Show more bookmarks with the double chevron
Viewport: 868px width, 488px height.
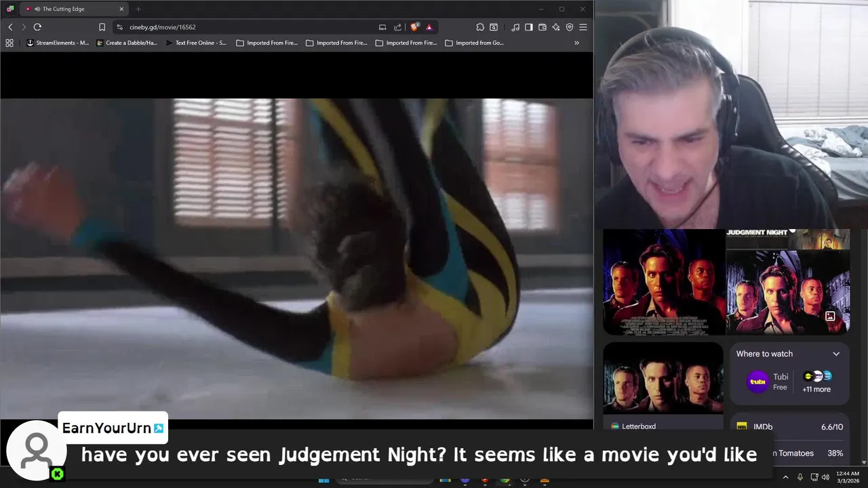click(x=576, y=43)
